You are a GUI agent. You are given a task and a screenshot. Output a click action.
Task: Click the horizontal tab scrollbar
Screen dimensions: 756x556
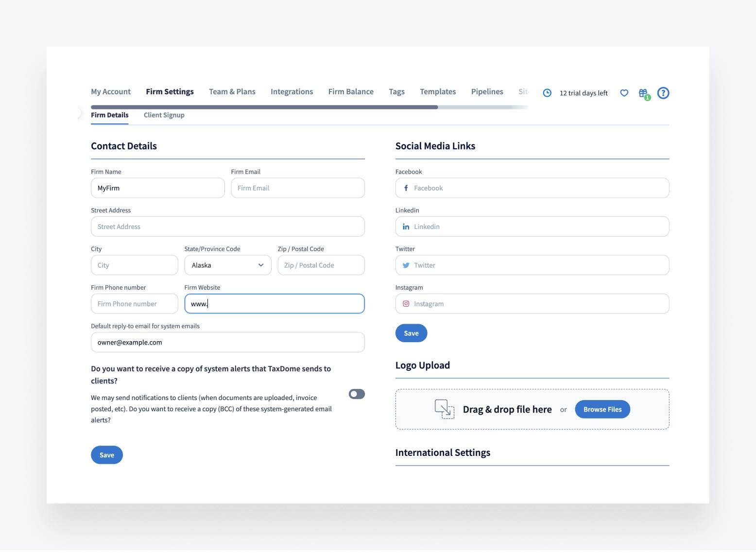(x=264, y=107)
